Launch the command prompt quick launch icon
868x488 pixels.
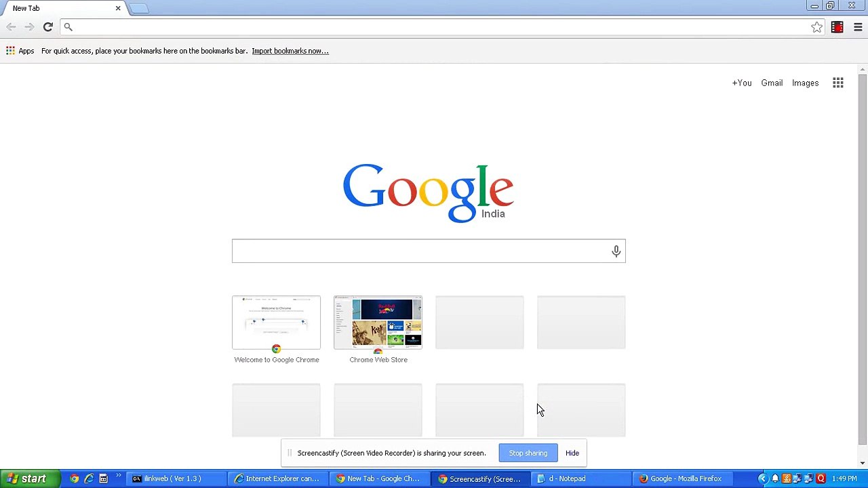[103, 479]
